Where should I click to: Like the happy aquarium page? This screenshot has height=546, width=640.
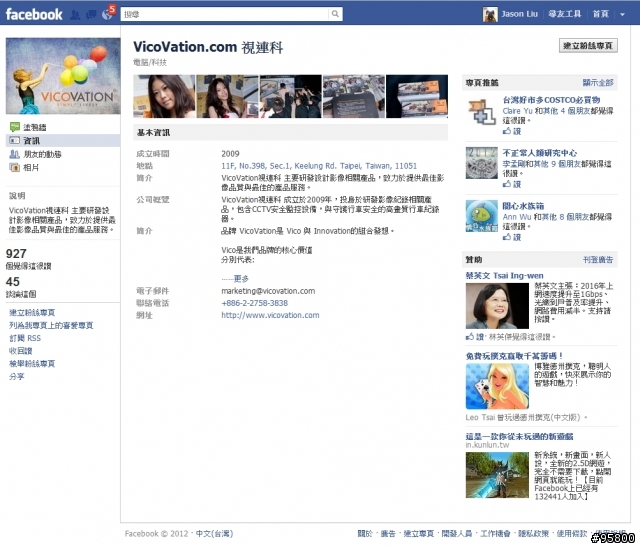512,237
